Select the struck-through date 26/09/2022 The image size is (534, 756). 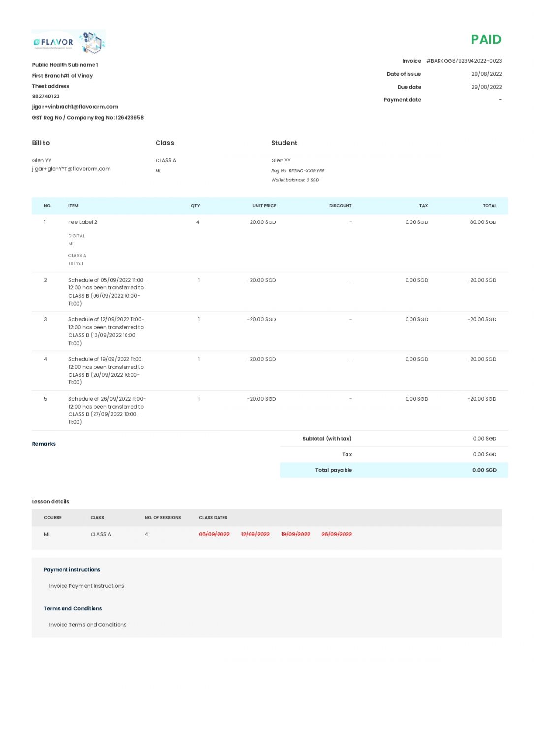pyautogui.click(x=337, y=534)
